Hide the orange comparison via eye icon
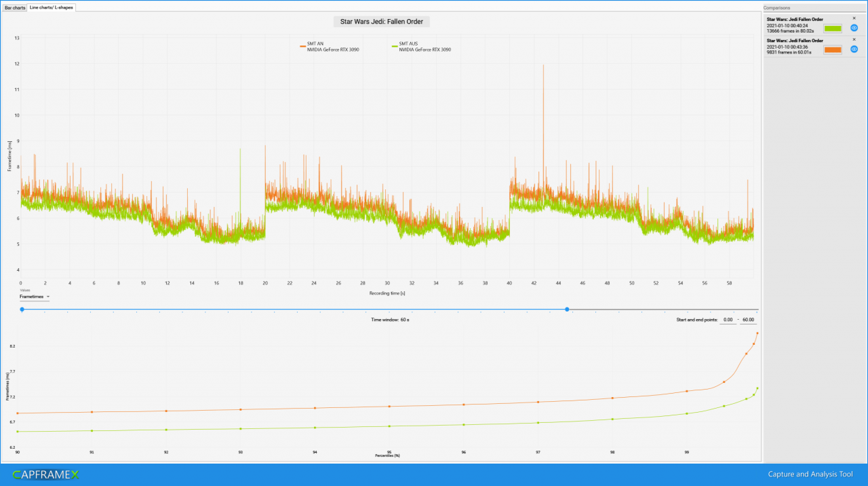 854,50
